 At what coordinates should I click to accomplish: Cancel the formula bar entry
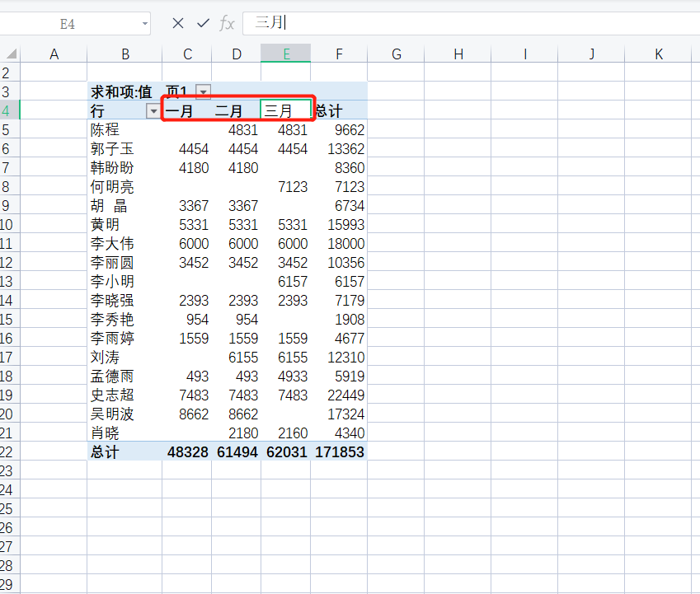177,23
